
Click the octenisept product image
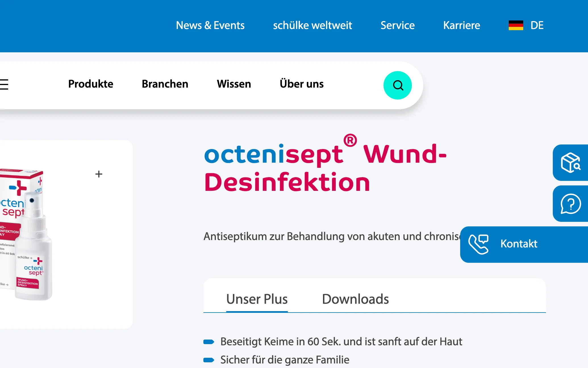pos(26,234)
